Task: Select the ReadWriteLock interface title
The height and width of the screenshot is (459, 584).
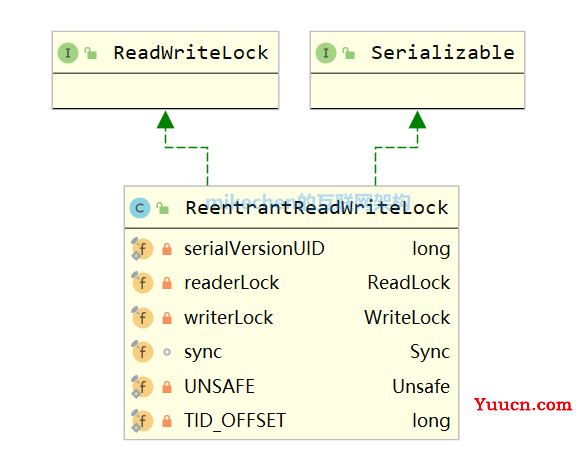Action: 191,53
